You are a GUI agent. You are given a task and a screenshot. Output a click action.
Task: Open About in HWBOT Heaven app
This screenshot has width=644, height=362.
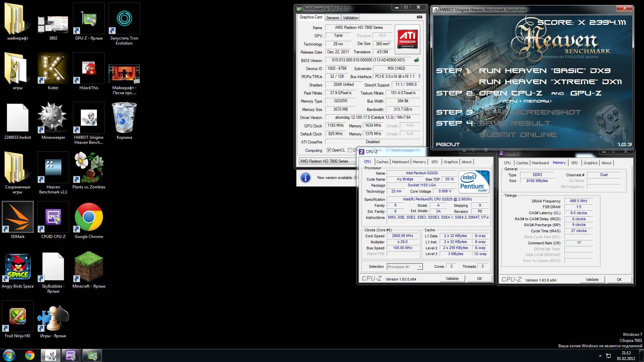tap(448, 144)
